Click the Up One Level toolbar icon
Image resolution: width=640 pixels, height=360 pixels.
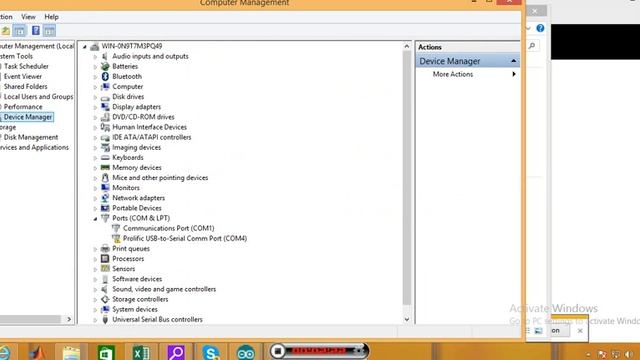pyautogui.click(x=5, y=31)
